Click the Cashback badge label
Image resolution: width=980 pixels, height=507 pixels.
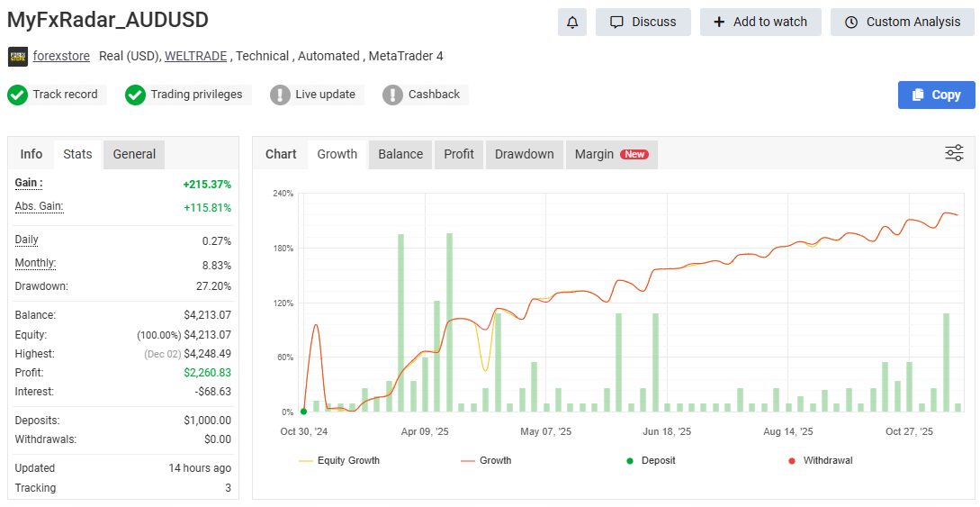pos(434,95)
